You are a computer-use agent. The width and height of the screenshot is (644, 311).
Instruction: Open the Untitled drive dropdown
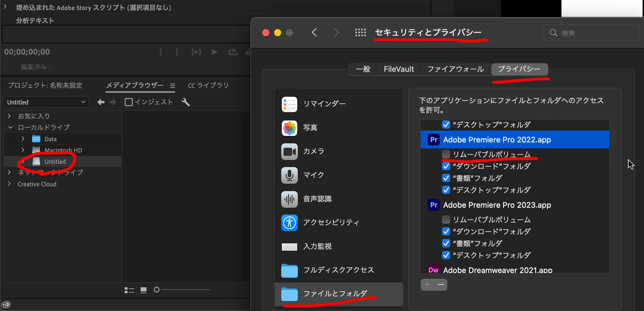pos(46,102)
